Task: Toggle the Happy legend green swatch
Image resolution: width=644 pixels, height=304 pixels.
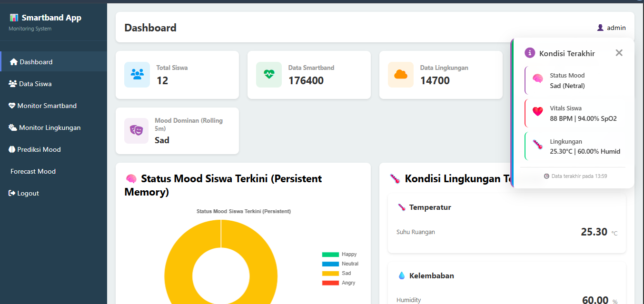Action: pyautogui.click(x=330, y=255)
